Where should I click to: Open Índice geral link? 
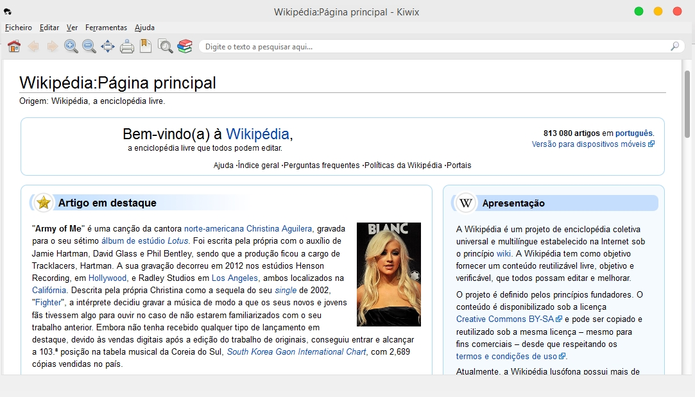(x=258, y=165)
